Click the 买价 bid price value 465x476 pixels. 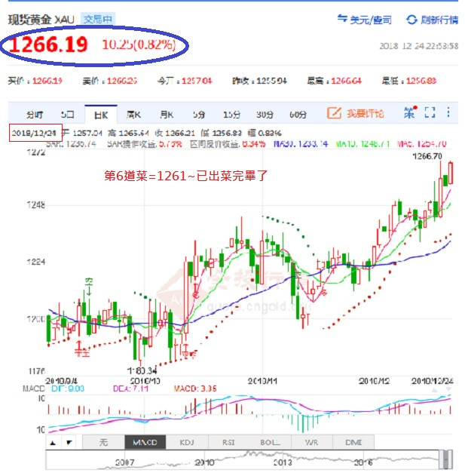coord(47,81)
